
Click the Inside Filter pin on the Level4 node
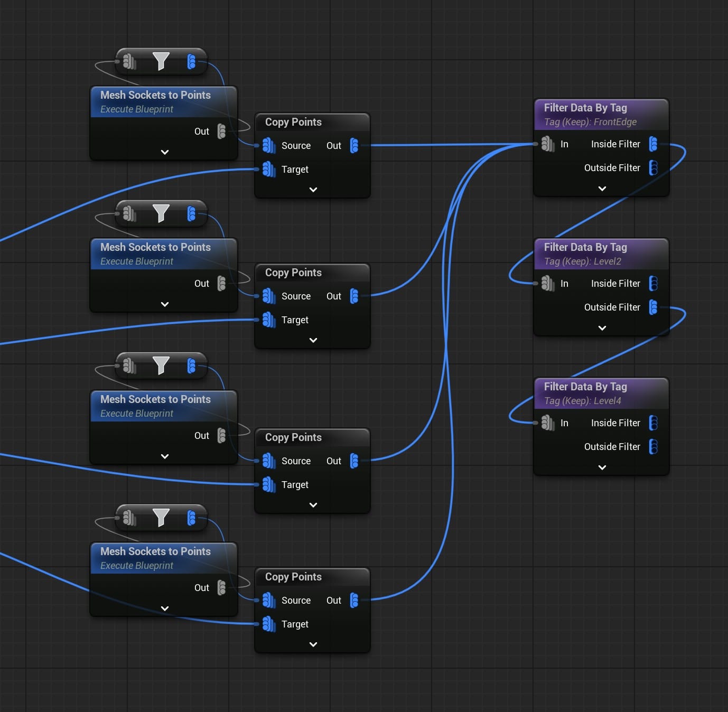pos(654,423)
